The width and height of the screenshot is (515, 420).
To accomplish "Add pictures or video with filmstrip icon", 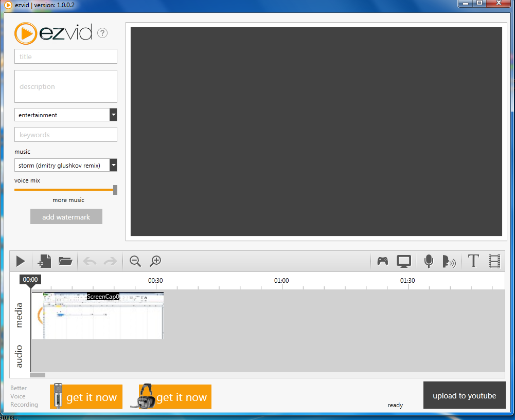I will click(494, 262).
